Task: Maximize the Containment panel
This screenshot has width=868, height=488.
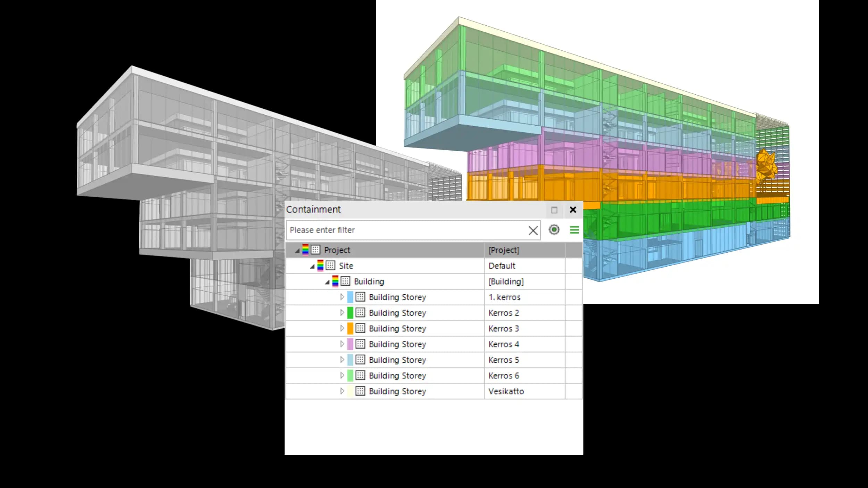Action: click(554, 210)
